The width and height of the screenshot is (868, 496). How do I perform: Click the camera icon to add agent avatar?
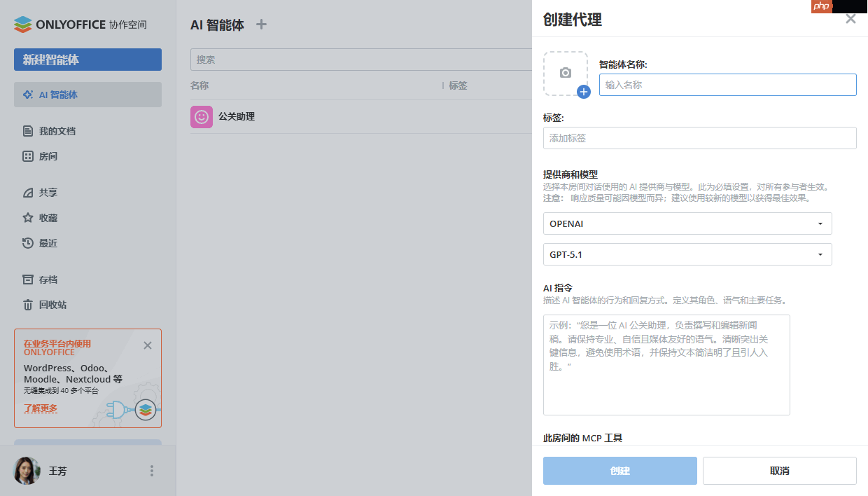[566, 71]
